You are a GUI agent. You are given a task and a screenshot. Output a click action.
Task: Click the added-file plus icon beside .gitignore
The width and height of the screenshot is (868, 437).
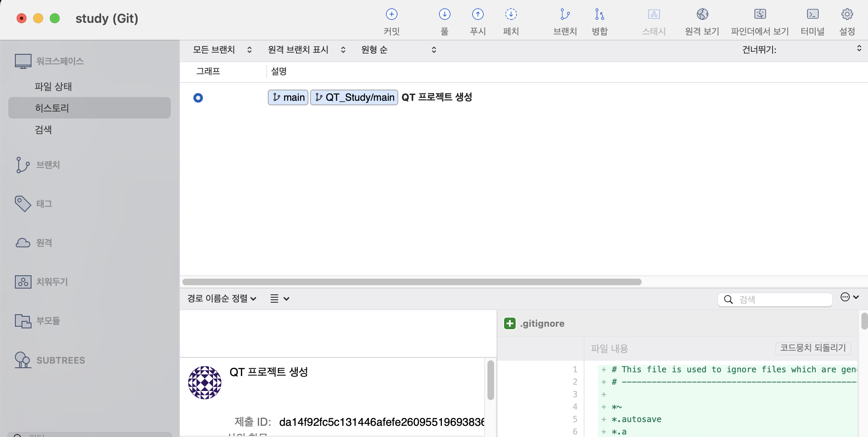coord(510,323)
